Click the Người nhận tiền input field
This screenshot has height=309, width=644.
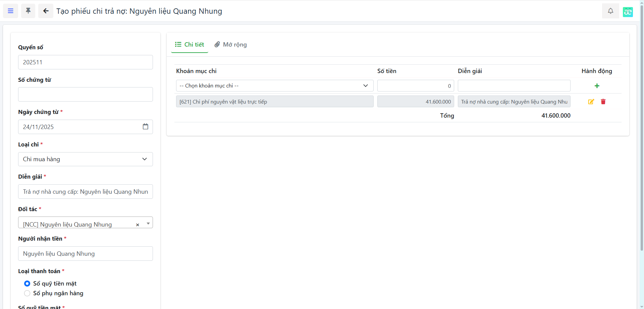(85, 254)
